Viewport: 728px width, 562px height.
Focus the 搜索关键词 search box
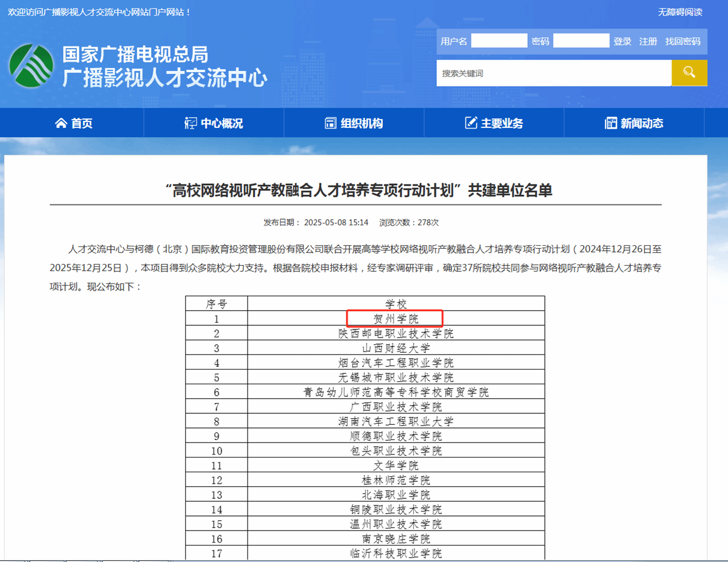point(554,73)
